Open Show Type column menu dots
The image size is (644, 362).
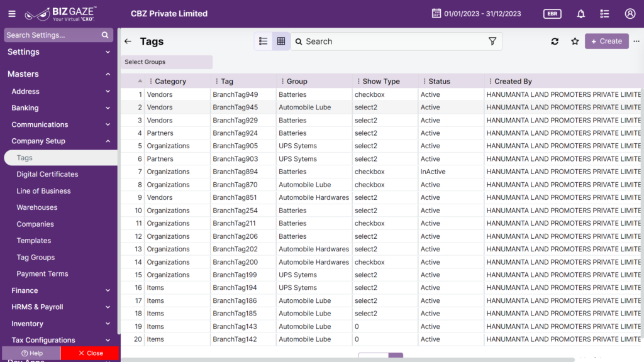[x=358, y=81]
